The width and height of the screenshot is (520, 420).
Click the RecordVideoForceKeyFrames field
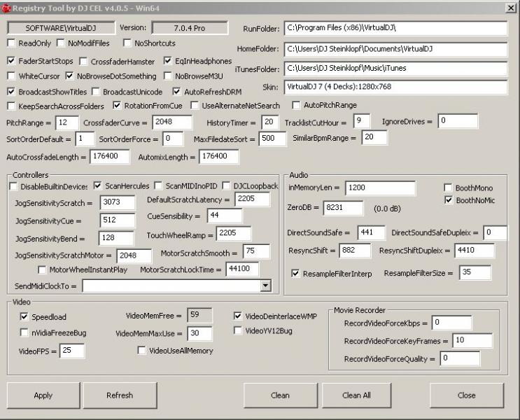point(473,341)
